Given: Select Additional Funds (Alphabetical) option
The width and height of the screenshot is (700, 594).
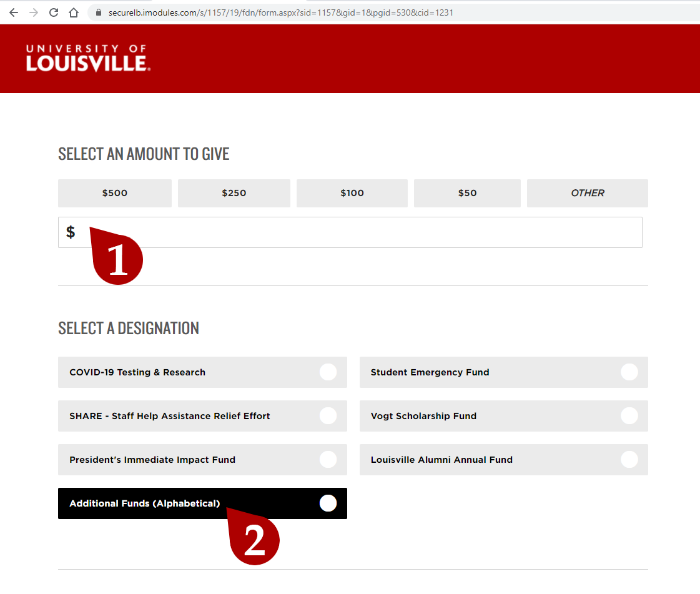Looking at the screenshot, I should [x=202, y=503].
